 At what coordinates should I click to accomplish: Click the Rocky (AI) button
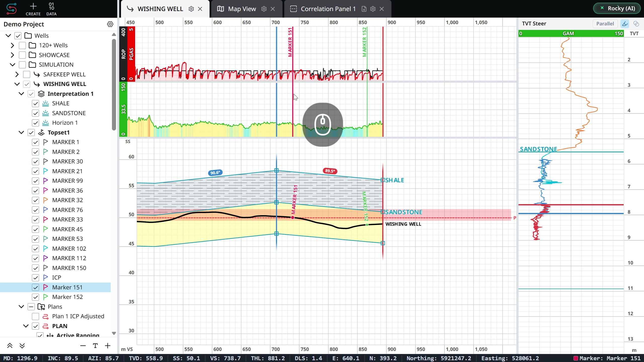coord(617,8)
